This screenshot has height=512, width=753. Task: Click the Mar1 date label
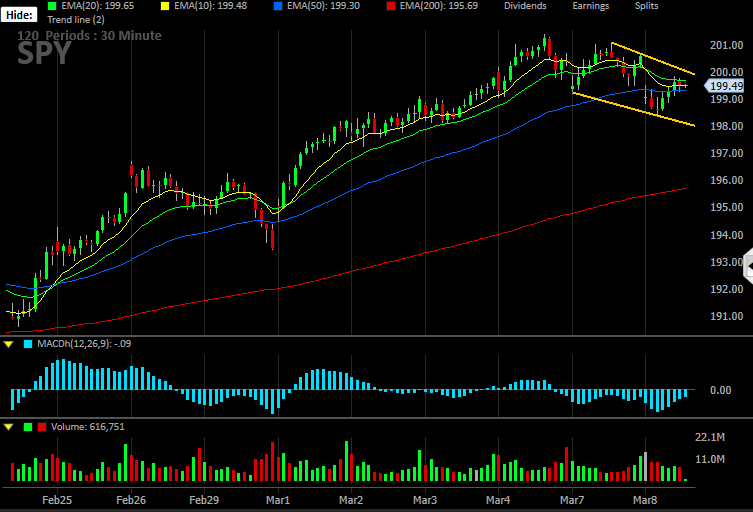[278, 500]
